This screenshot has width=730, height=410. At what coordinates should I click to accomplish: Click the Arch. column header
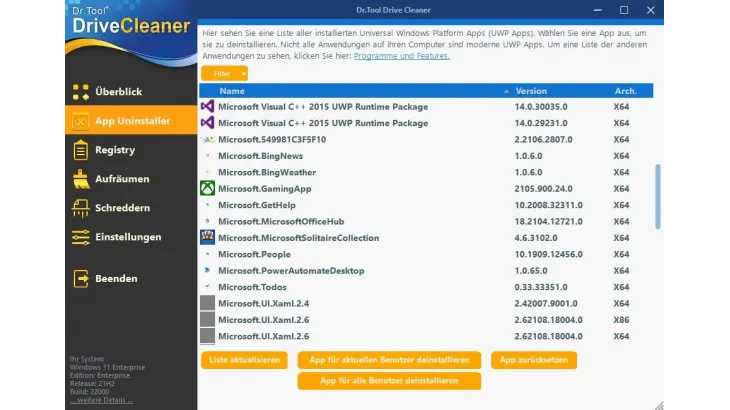tap(625, 91)
